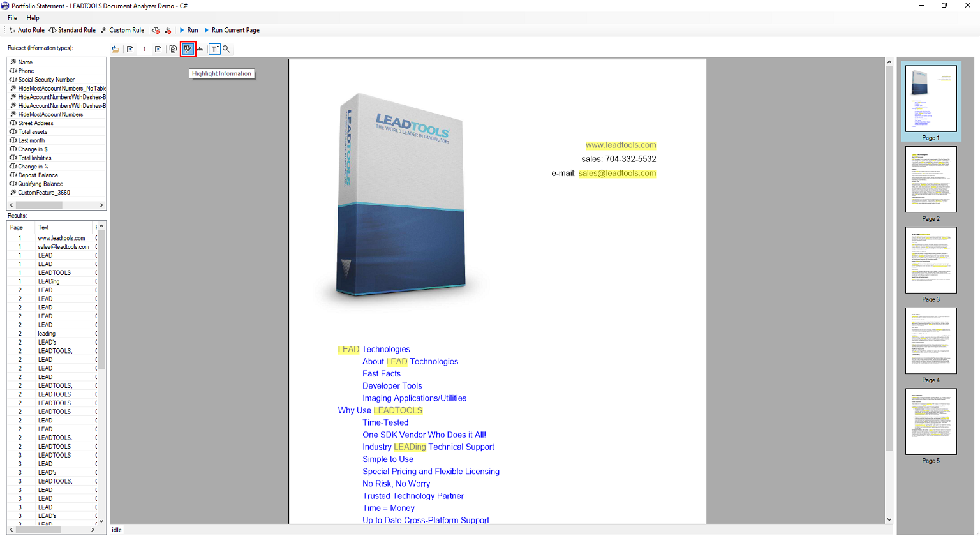Select sales@leadtools.com row in results
Viewport: 980px width, 536px height.
pos(63,247)
